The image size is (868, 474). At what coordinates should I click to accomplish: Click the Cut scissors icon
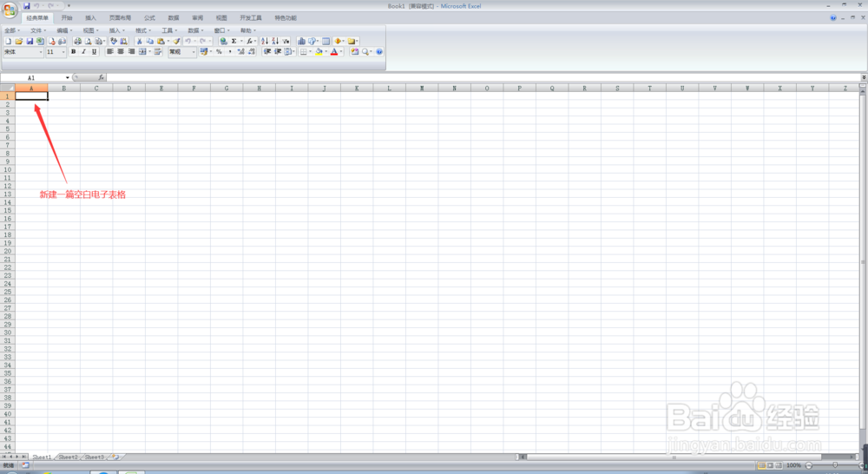pos(140,41)
